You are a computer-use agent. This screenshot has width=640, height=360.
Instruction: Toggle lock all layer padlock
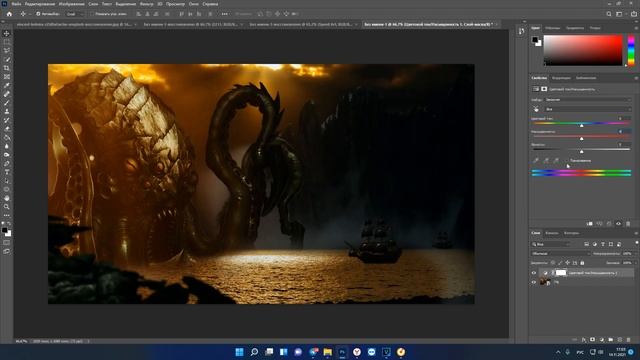click(x=582, y=263)
